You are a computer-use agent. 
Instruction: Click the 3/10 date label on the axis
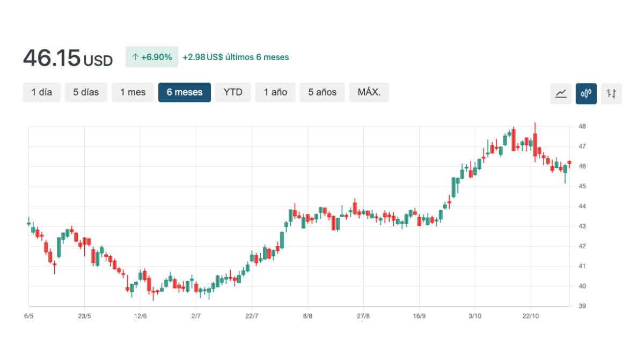click(475, 316)
